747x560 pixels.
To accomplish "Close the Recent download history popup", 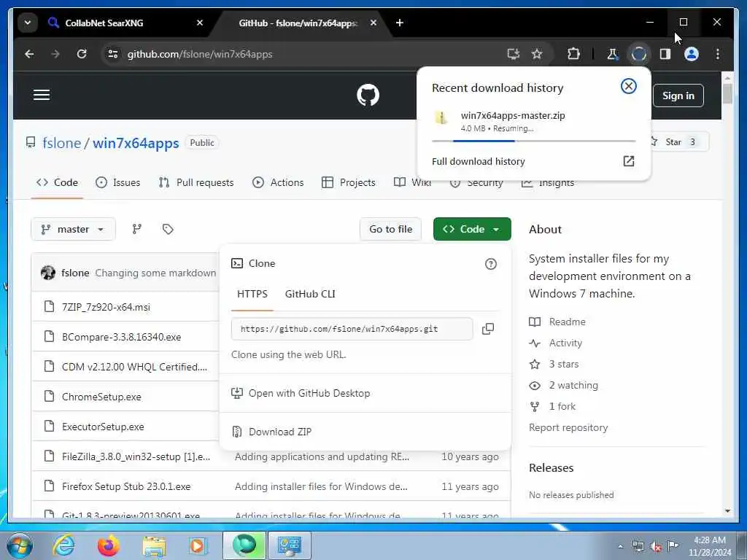I will click(x=628, y=86).
